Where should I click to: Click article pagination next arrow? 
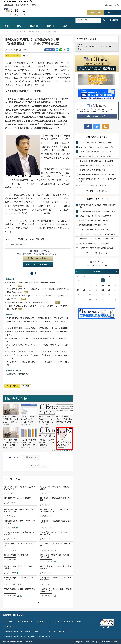[44, 273]
